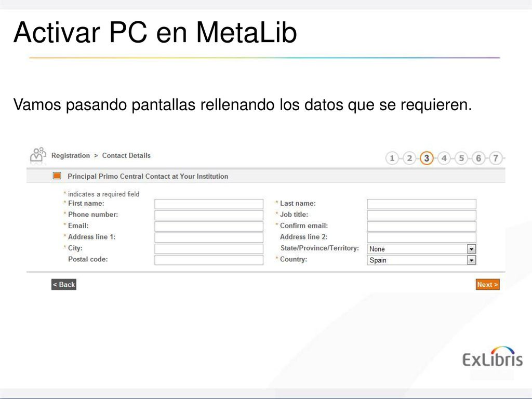Focus the Last name field

421,204
